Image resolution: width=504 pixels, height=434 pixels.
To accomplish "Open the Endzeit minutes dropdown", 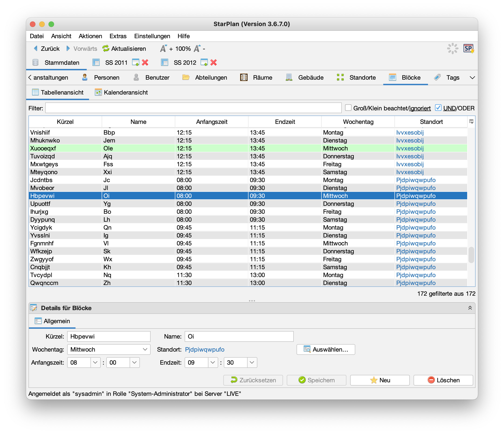I will 252,363.
